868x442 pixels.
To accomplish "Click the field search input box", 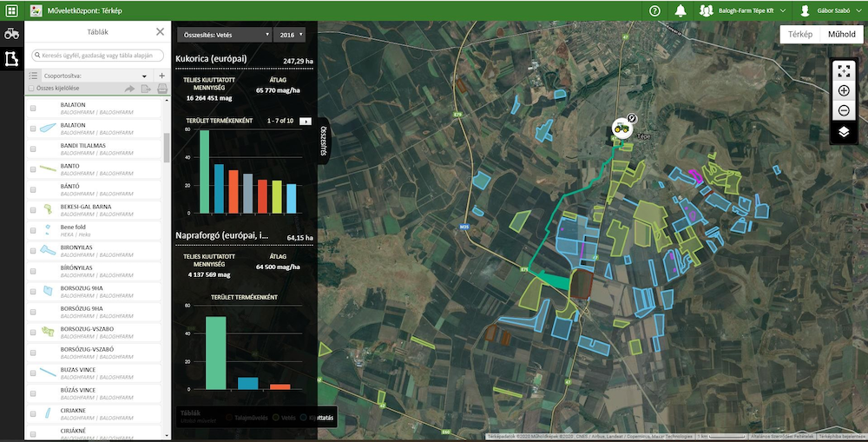I will click(x=98, y=56).
